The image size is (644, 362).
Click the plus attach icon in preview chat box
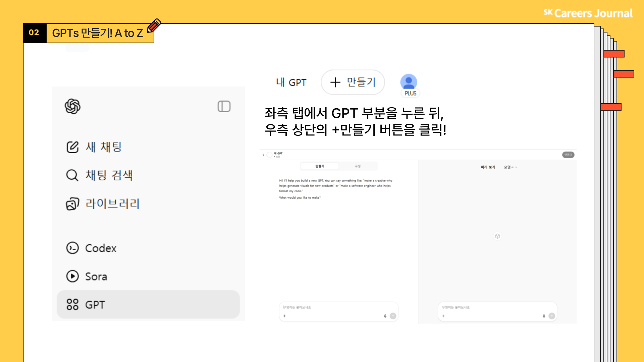[443, 316]
